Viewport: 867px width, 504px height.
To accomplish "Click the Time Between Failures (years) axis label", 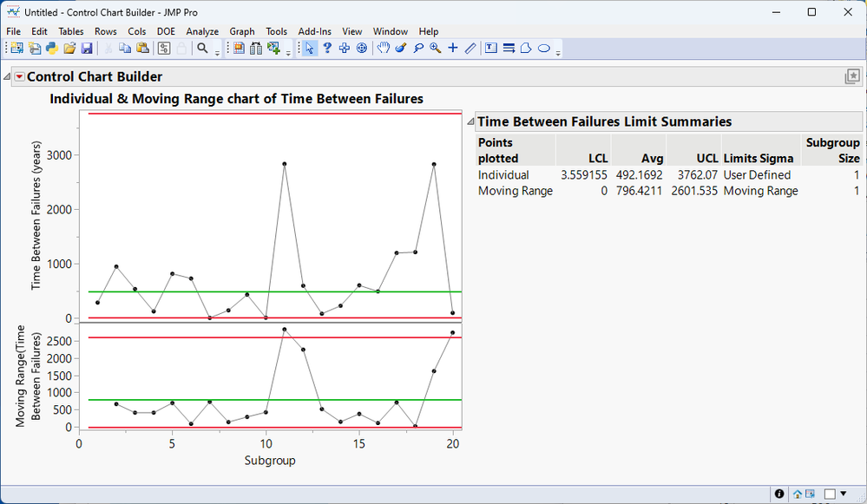I will click(x=36, y=215).
